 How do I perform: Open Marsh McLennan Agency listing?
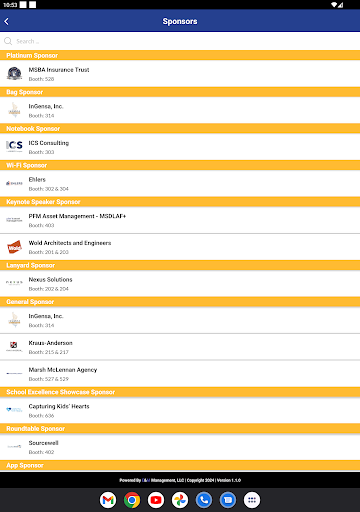tap(180, 374)
